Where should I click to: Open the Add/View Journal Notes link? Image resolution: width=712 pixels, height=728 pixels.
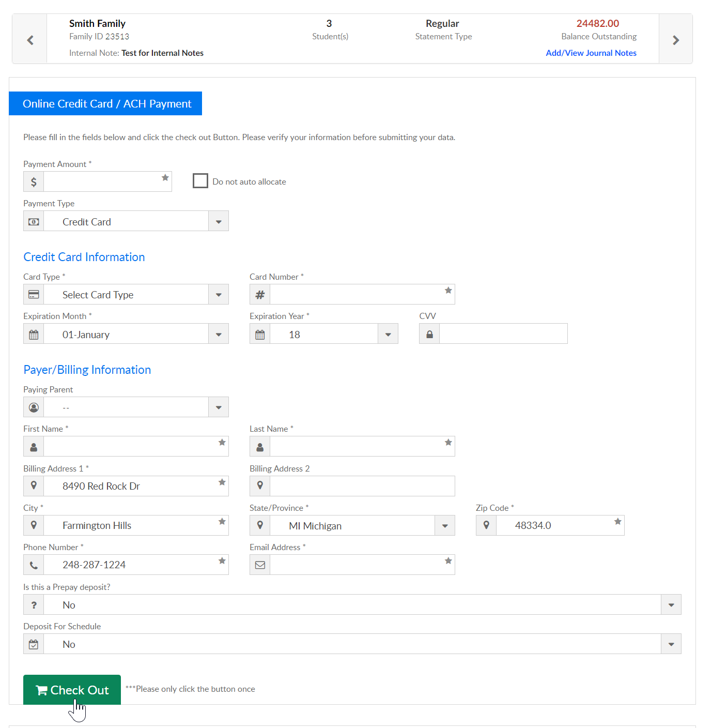point(591,53)
